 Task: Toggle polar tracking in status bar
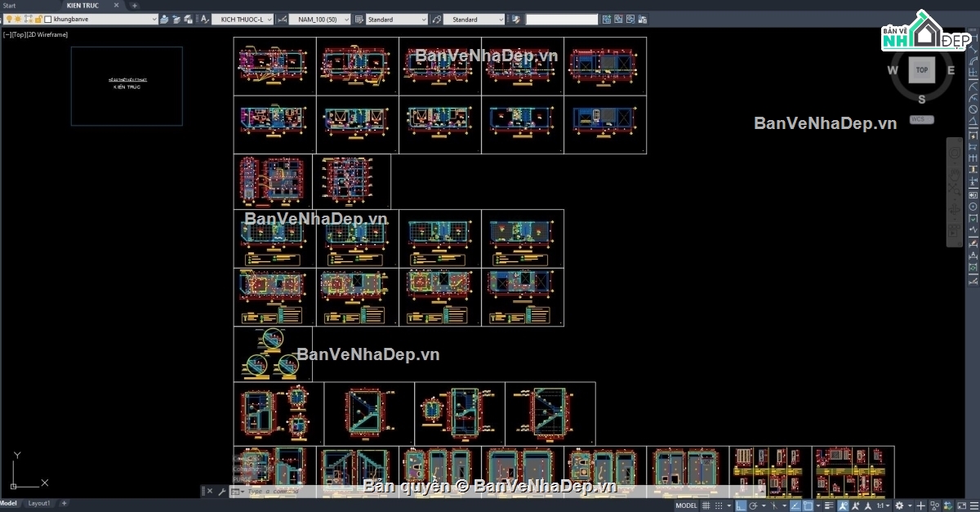click(753, 505)
